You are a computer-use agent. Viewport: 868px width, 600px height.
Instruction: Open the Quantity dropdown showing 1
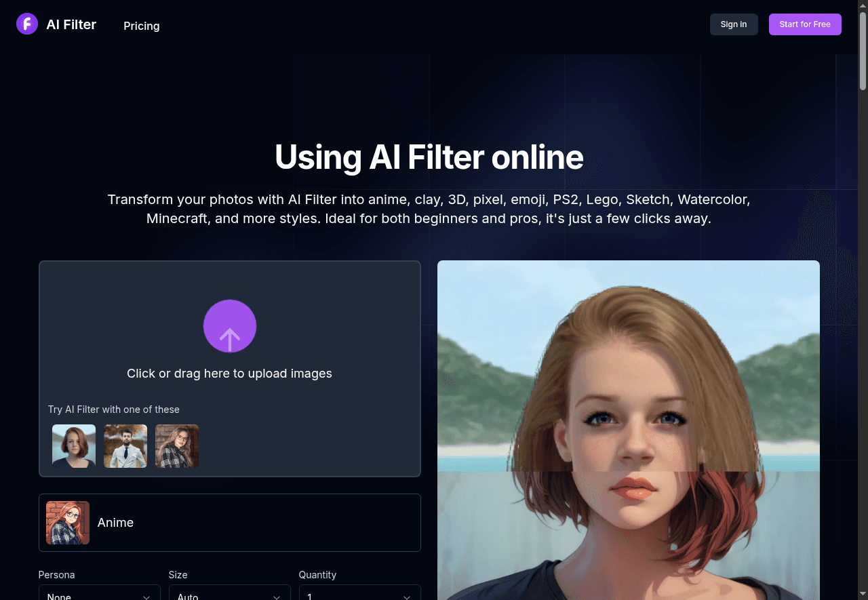click(359, 595)
